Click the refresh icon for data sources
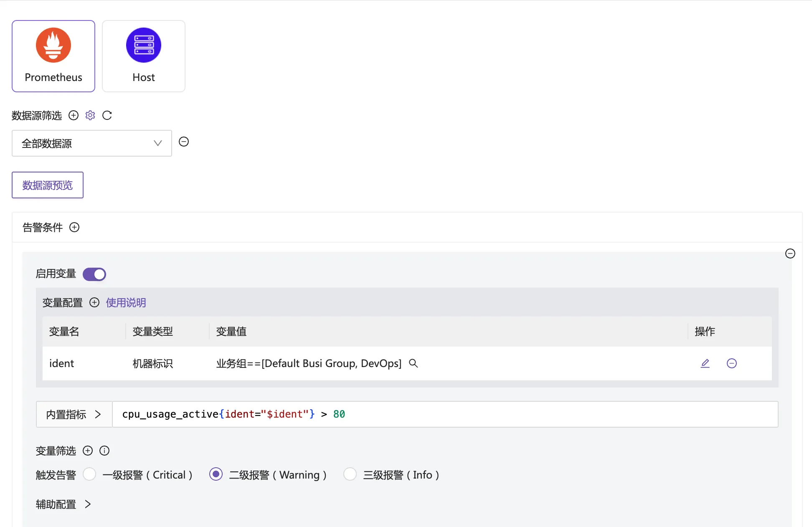 point(107,115)
